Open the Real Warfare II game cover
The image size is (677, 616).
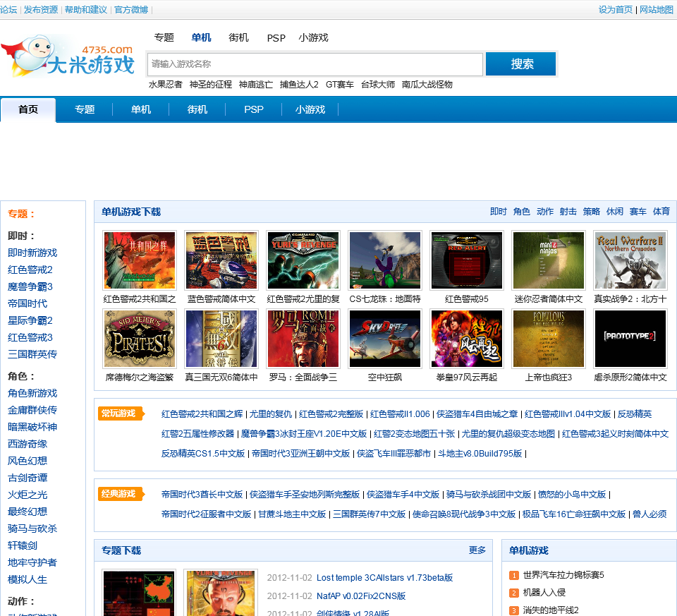coord(630,260)
